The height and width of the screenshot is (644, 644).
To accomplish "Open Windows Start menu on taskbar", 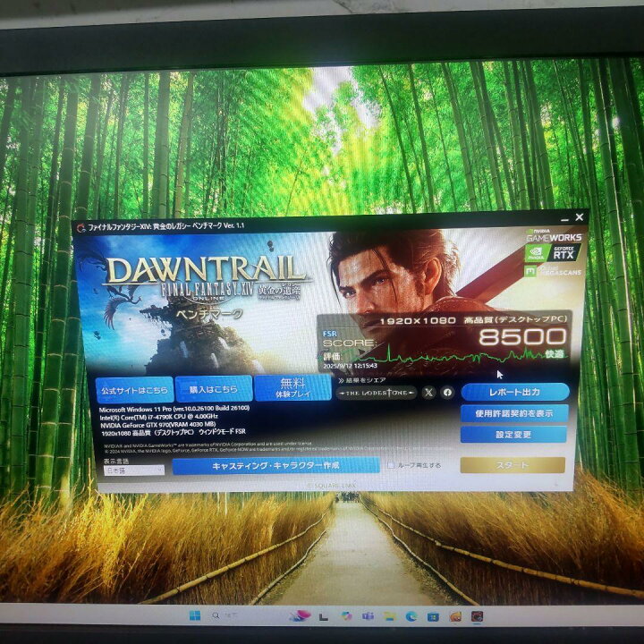I will pyautogui.click(x=195, y=615).
